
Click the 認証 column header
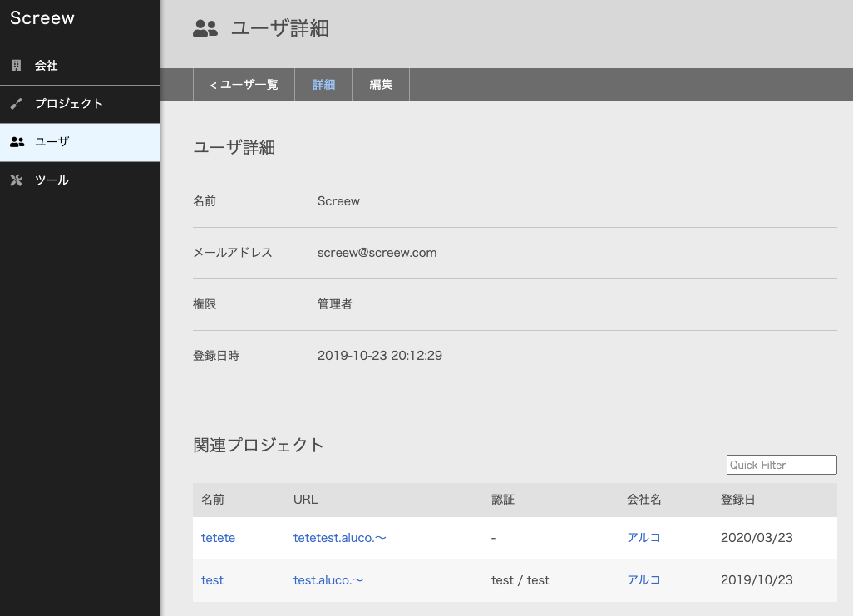pos(503,500)
